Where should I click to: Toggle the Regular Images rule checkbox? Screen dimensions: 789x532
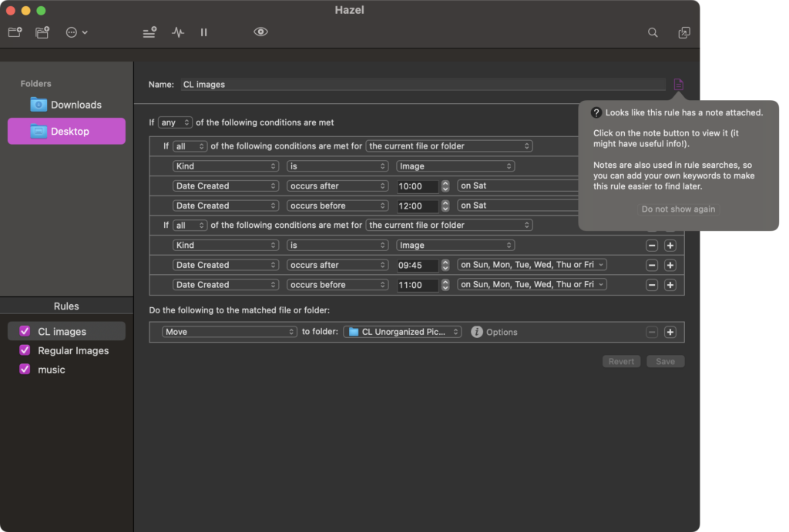coord(25,350)
